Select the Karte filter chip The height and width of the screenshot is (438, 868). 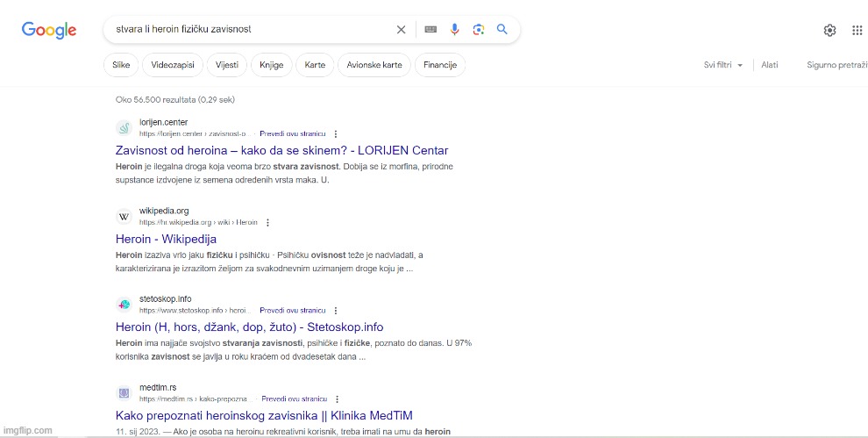coord(315,65)
